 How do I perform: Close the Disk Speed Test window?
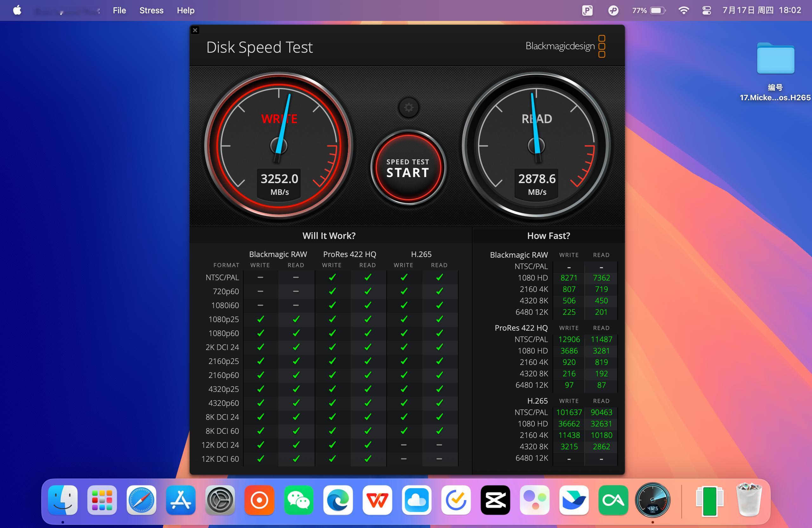[x=195, y=30]
